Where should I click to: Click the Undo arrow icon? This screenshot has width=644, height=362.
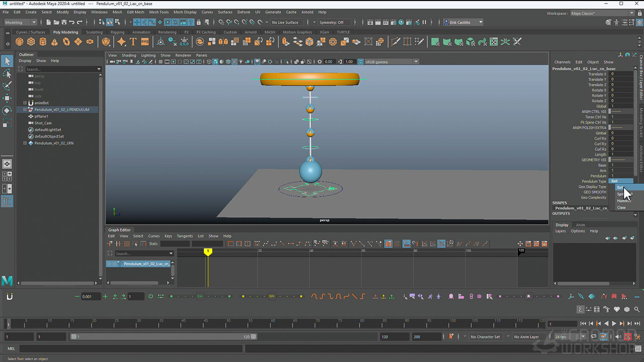coord(72,22)
